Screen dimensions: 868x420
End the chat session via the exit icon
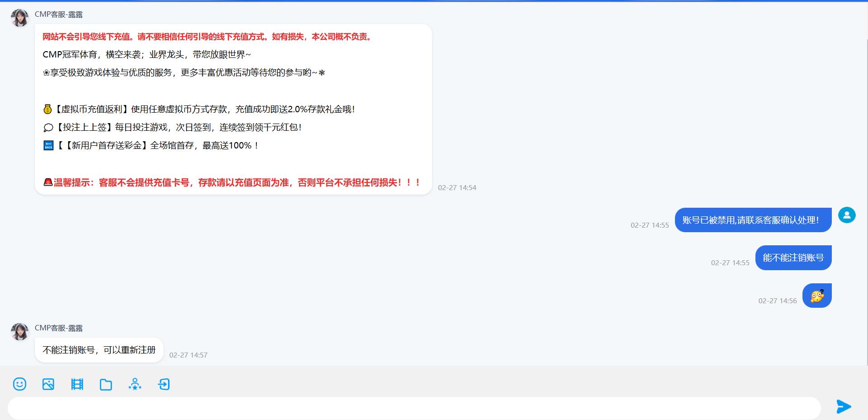164,384
